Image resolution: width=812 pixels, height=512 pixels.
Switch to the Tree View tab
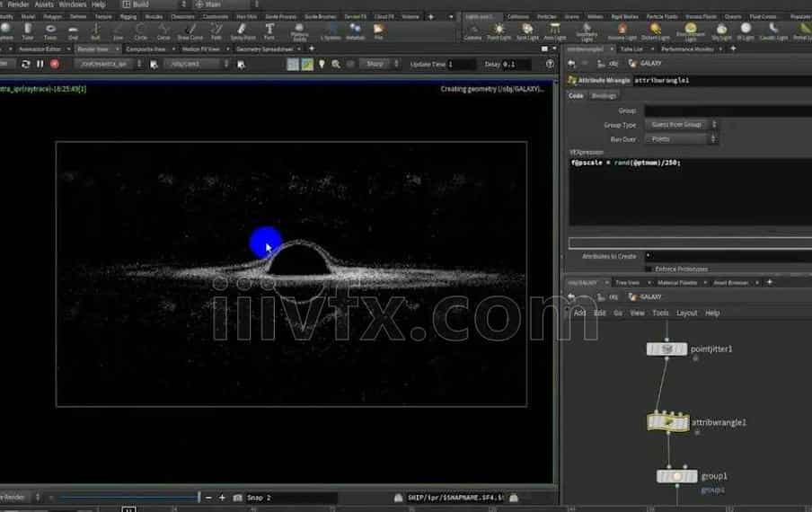(627, 283)
